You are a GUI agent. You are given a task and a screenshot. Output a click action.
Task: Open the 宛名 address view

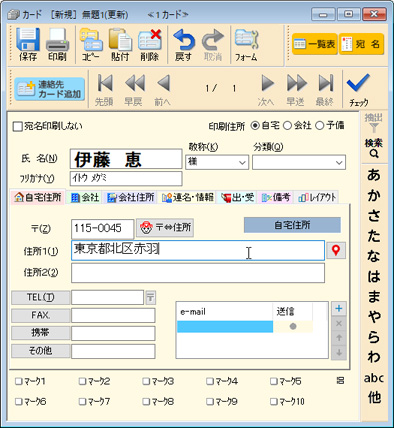(362, 44)
